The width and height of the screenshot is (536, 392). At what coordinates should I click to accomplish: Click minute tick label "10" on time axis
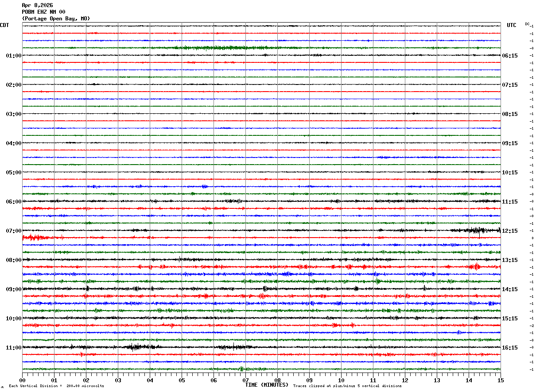pos(341,380)
